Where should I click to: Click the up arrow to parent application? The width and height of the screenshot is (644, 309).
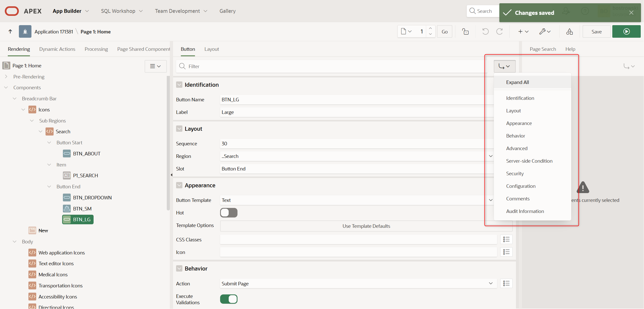(10, 32)
